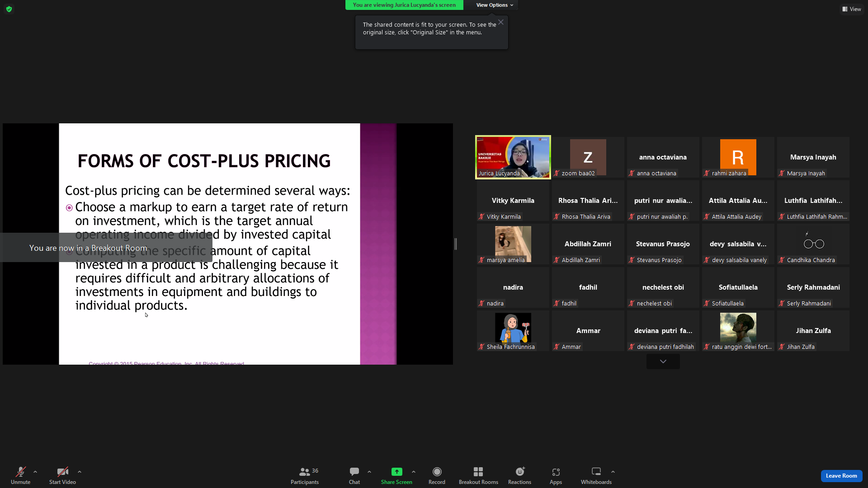Open Breakout Rooms
Image resolution: width=868 pixels, height=488 pixels.
[478, 475]
